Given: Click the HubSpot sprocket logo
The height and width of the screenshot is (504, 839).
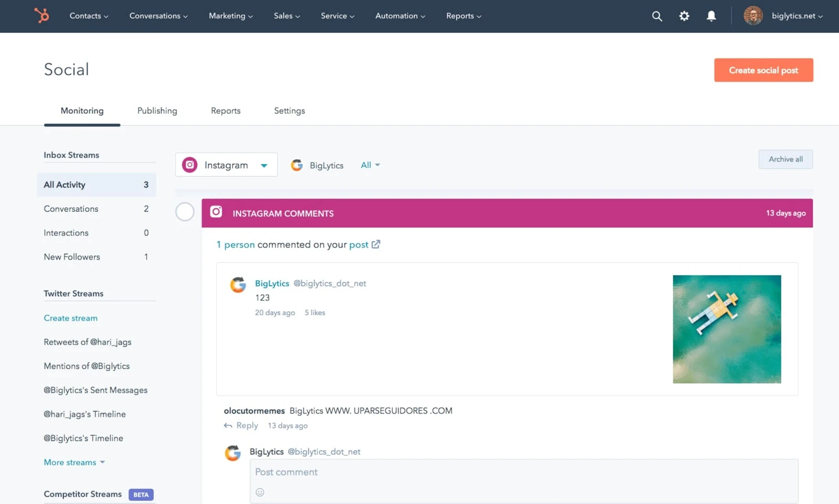Looking at the screenshot, I should [41, 16].
